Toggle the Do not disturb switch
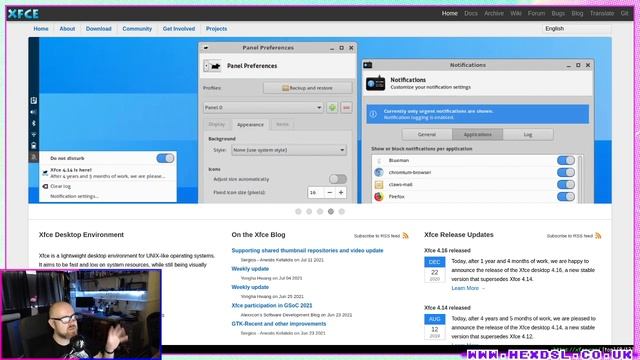The image size is (640, 360). 165,158
